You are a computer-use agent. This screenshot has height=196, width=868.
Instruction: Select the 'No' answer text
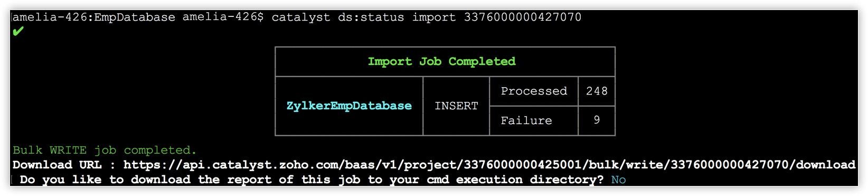(x=618, y=180)
